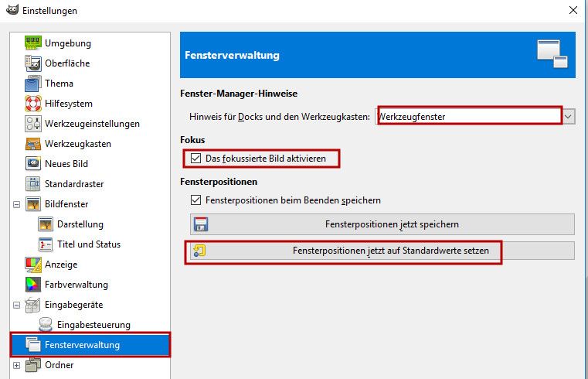Open the Werkzeugfenster dropdown arrow
The image size is (588, 379).
click(x=569, y=116)
